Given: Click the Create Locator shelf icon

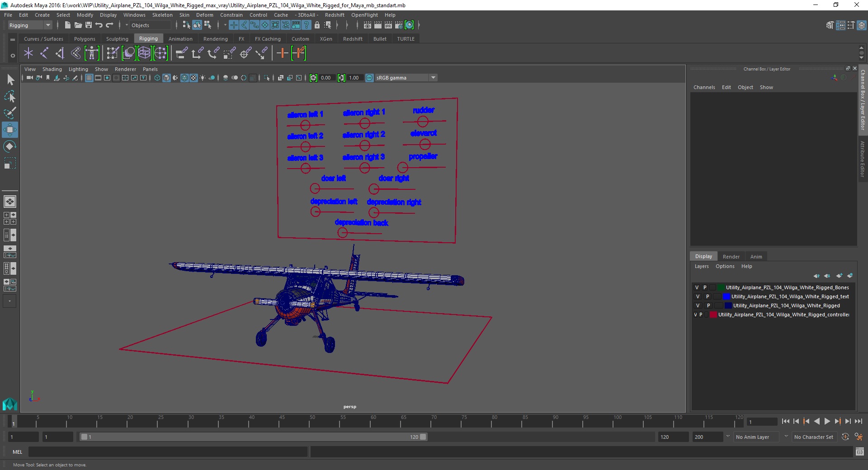Looking at the screenshot, I should pyautogui.click(x=28, y=53).
